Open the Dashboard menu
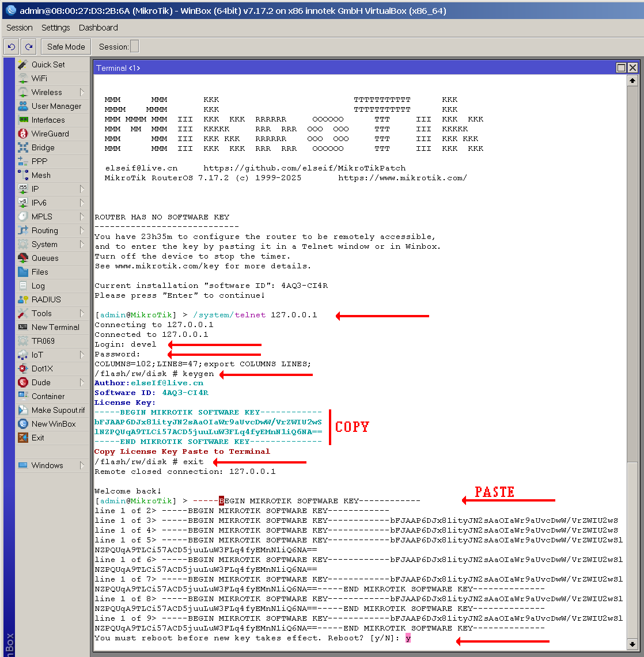Image resolution: width=644 pixels, height=657 pixels. (98, 28)
